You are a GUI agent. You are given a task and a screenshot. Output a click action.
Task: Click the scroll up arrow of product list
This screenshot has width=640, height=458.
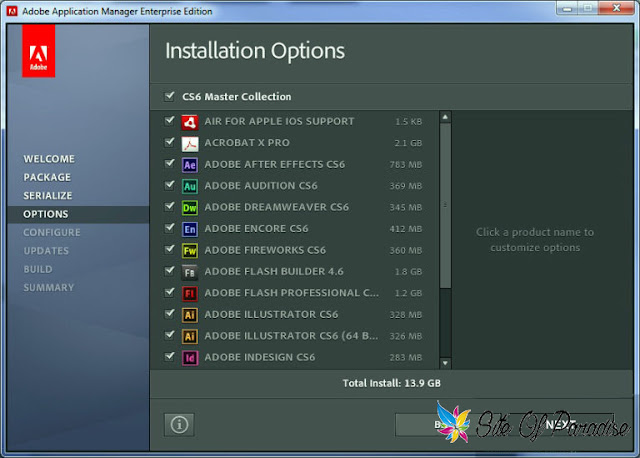click(445, 117)
